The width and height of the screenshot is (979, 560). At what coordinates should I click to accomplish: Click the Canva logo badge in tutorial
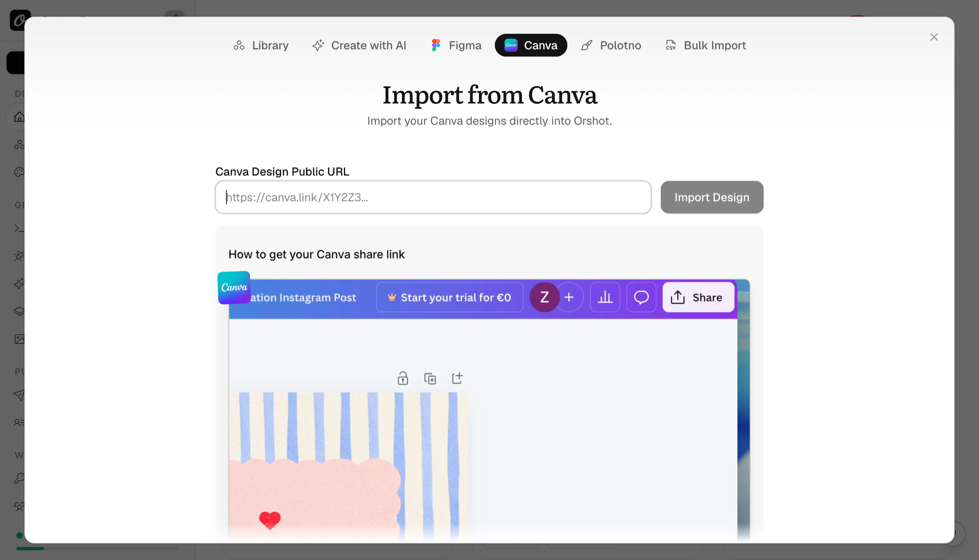(234, 288)
